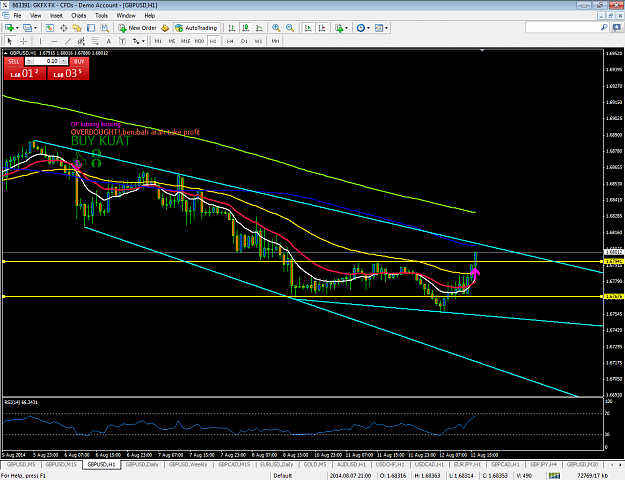Select the Trendline drawing tool

(68, 41)
